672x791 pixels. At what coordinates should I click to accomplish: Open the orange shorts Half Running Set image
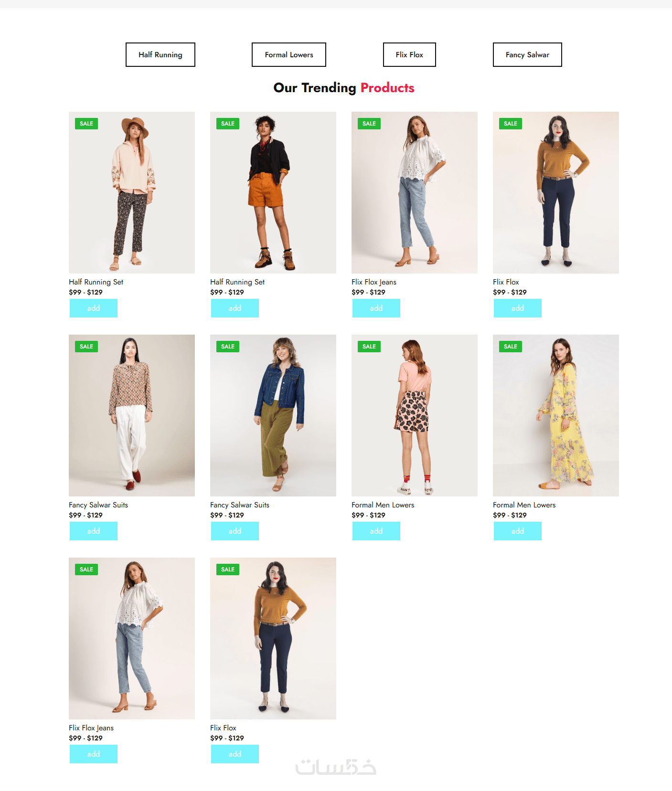[273, 192]
